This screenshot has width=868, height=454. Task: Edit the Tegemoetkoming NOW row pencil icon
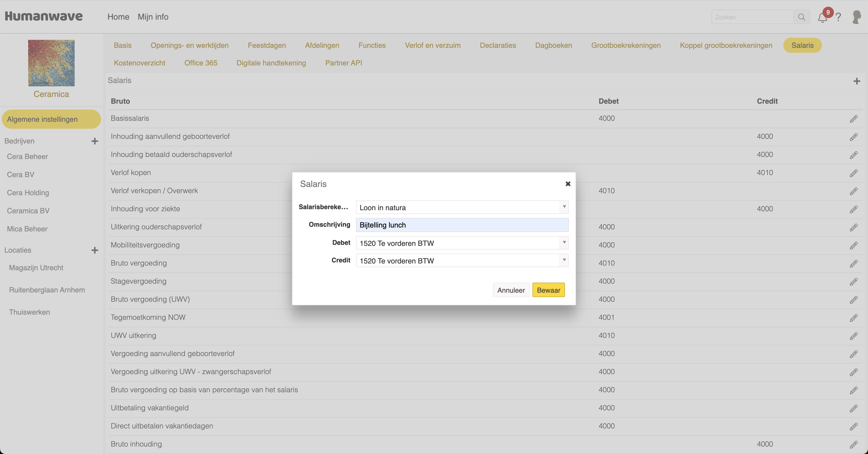tap(853, 318)
